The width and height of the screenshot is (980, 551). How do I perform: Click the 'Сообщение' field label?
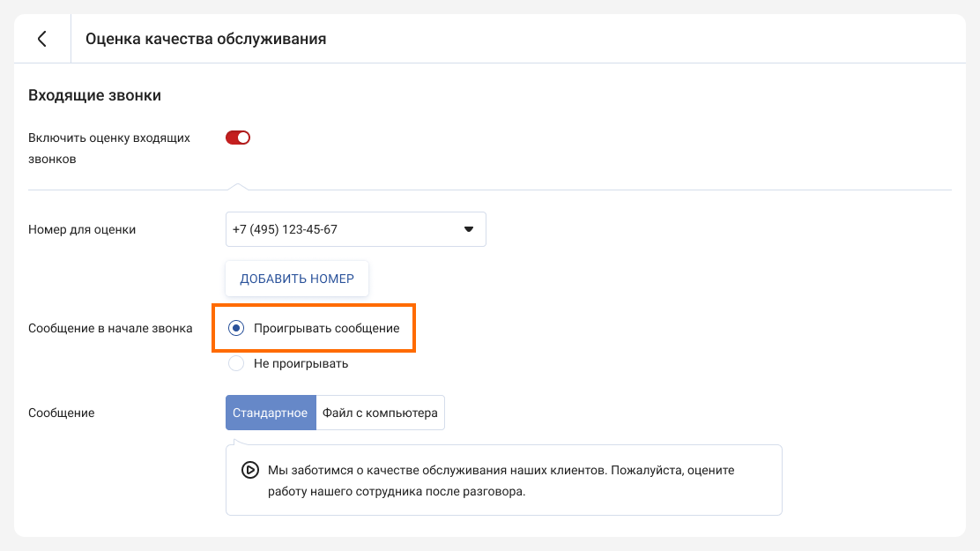[61, 413]
